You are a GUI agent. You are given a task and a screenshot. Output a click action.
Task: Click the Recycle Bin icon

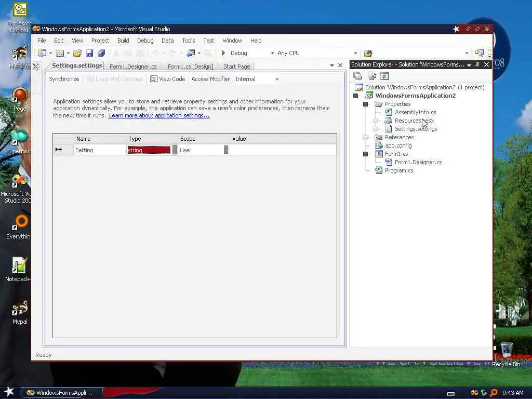click(506, 354)
